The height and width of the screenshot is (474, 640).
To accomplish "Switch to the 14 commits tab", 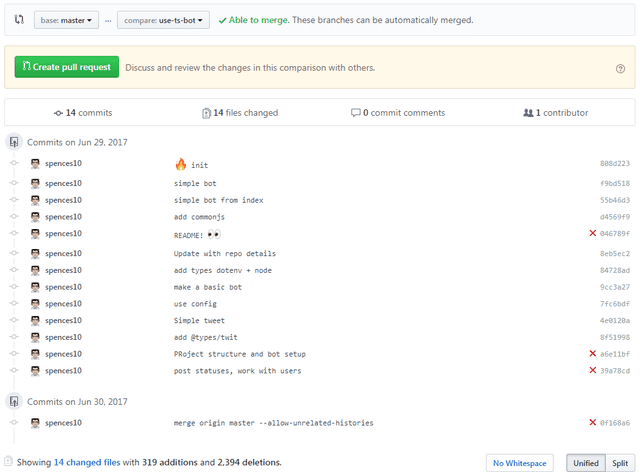I will [83, 113].
